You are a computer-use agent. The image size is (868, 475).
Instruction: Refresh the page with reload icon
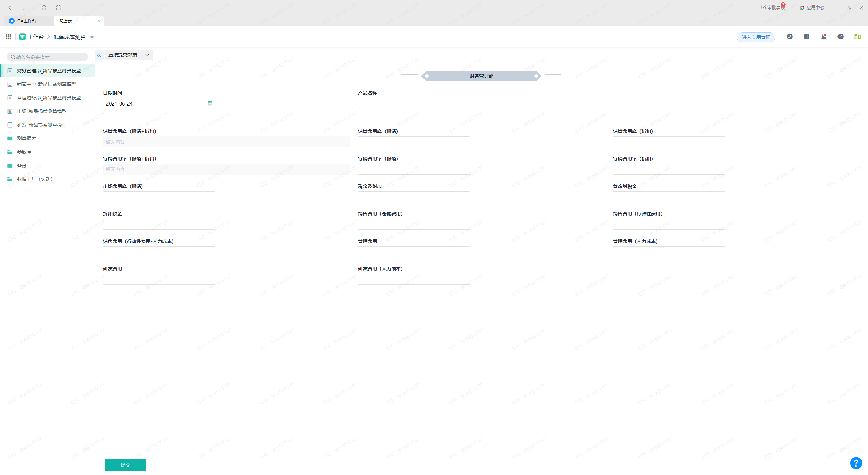click(44, 7)
